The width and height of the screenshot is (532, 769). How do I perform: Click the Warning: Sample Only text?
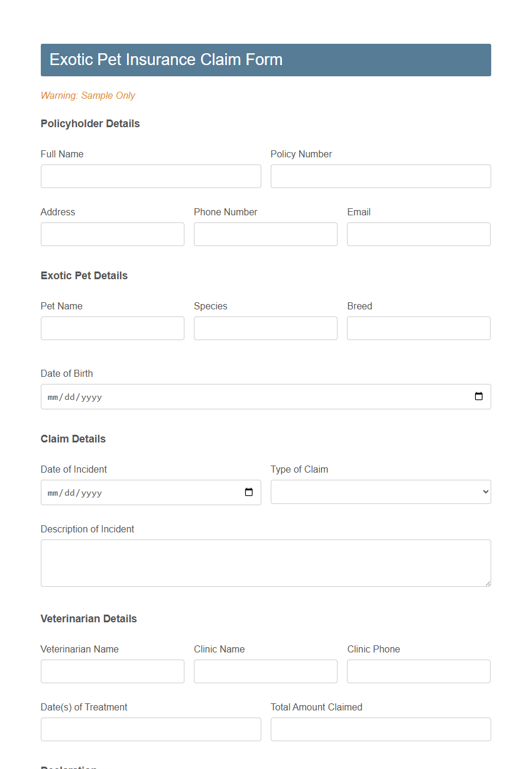pos(87,95)
